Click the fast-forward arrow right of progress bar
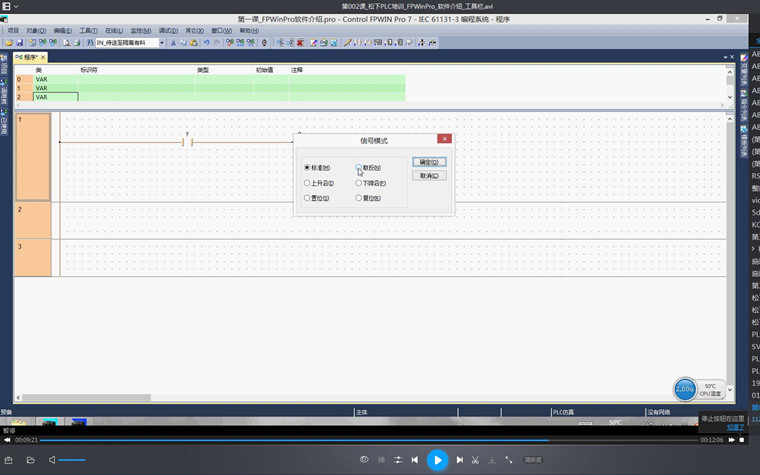This screenshot has height=475, width=760. 731,440
